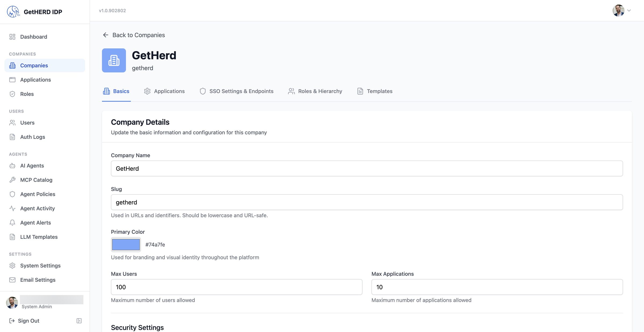Click the GetHERD IDP logo icon
Image resolution: width=644 pixels, height=332 pixels.
coord(13,12)
